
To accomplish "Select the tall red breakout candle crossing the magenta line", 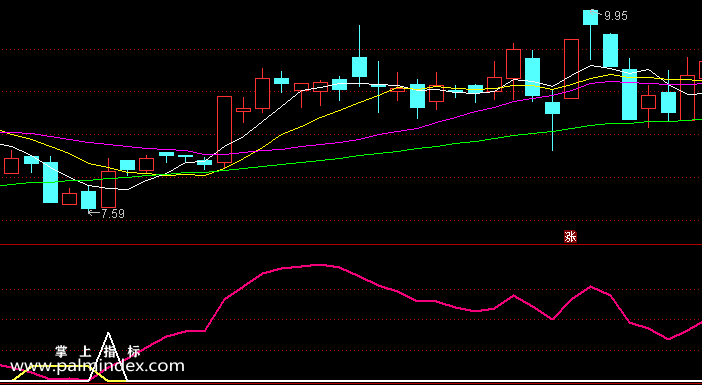I will [224, 129].
